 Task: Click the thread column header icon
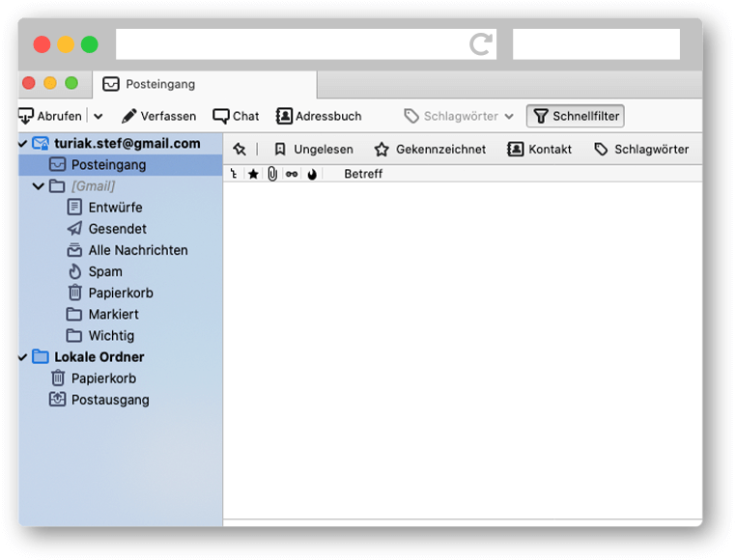click(x=234, y=174)
